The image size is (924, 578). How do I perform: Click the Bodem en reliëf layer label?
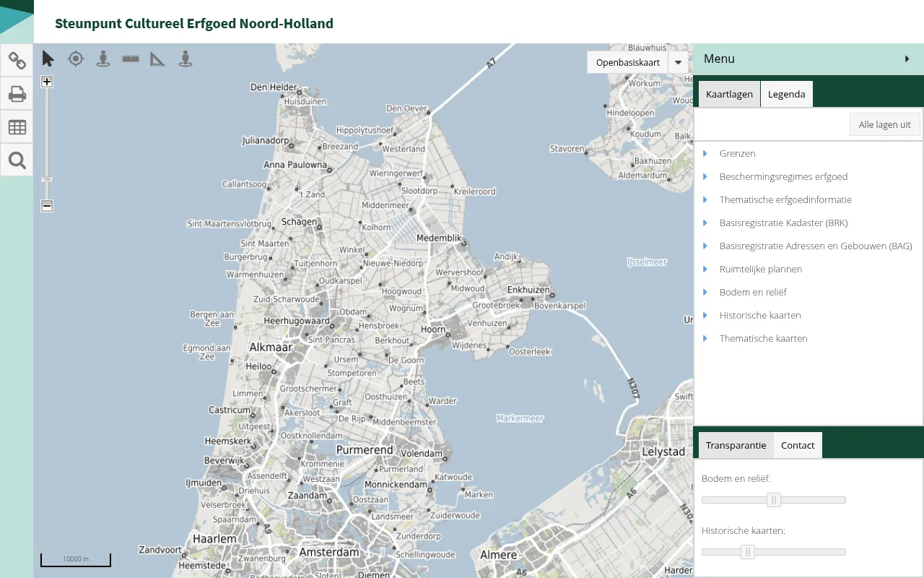(753, 292)
